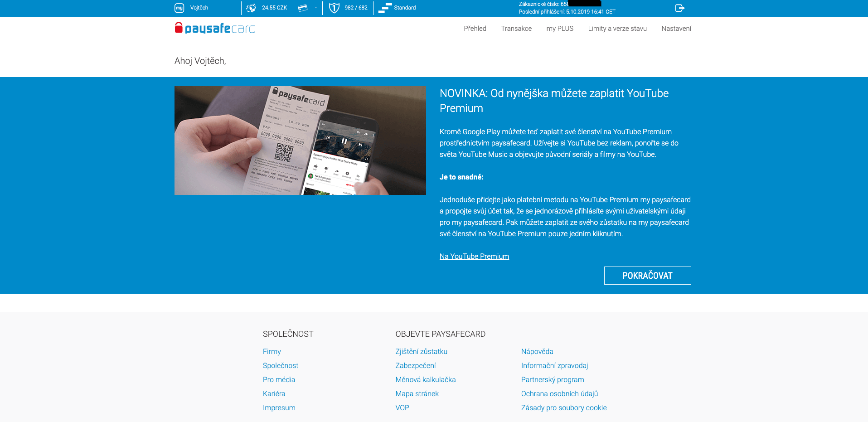Open the my PLUS menu item
The image size is (868, 422).
click(560, 29)
